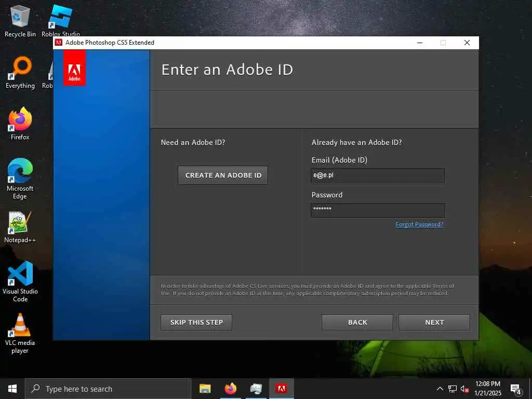Image resolution: width=532 pixels, height=399 pixels.
Task: Open the network status tray icon
Action: 453,389
